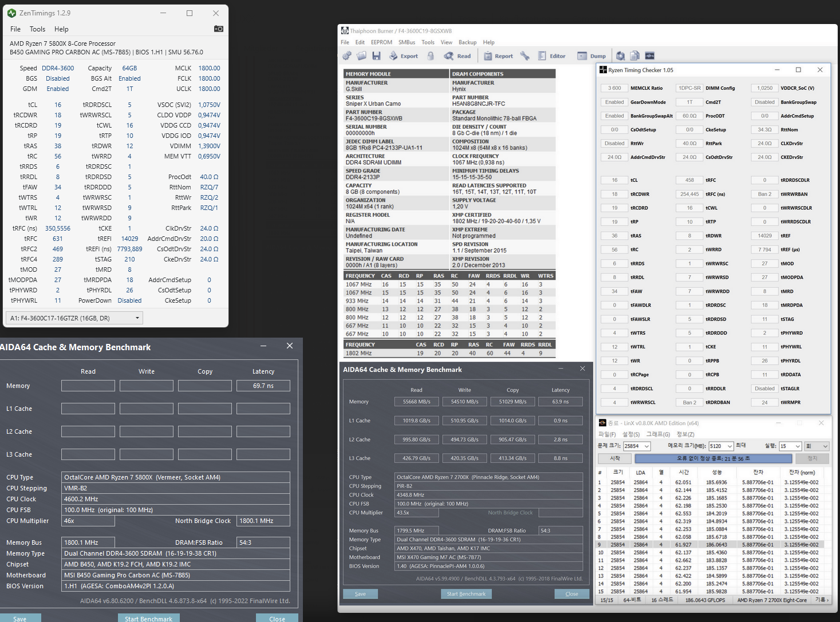Open the Report view in Thaiphoon Burner
The width and height of the screenshot is (840, 622).
pyautogui.click(x=498, y=56)
